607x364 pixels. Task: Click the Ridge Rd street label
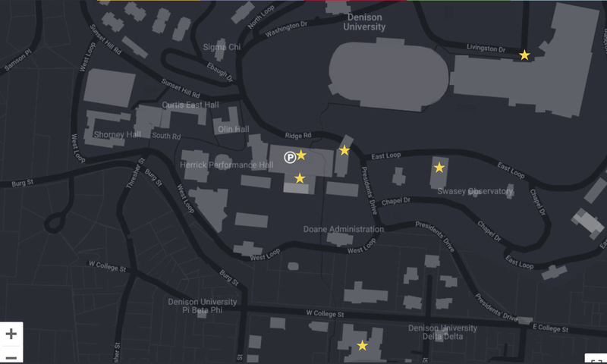(x=298, y=136)
